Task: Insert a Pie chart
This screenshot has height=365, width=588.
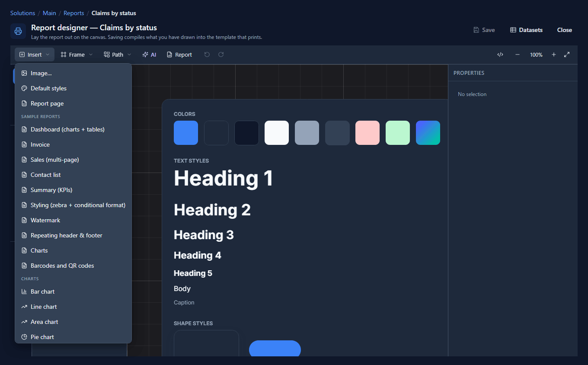Action: [73, 337]
